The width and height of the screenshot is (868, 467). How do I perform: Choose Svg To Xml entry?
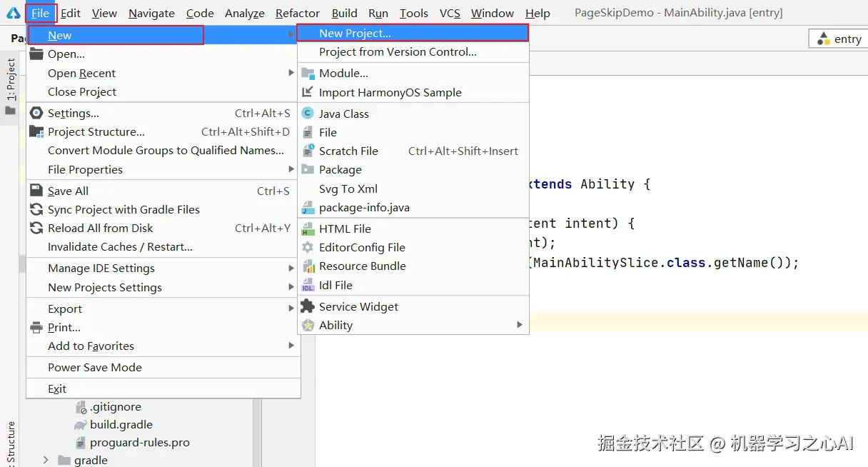pyautogui.click(x=413, y=189)
